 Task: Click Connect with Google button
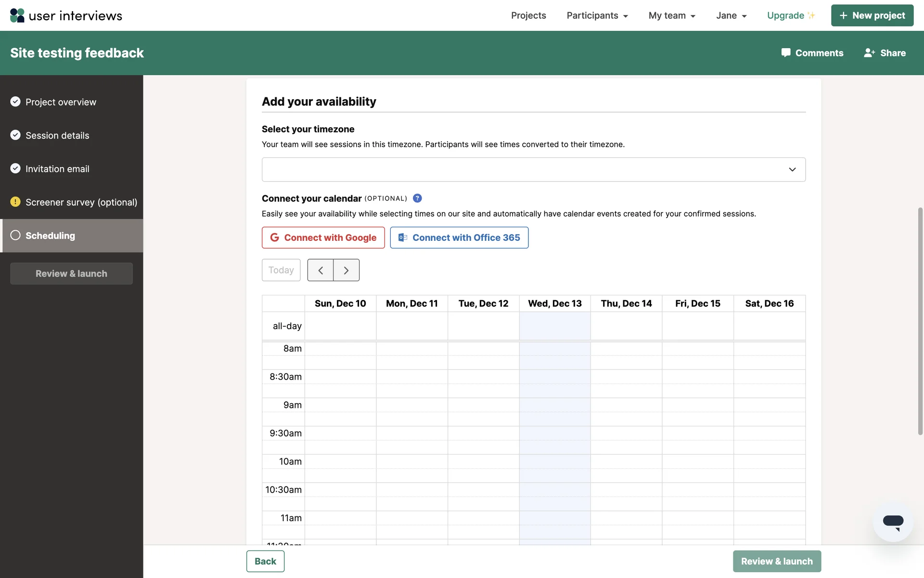click(323, 238)
